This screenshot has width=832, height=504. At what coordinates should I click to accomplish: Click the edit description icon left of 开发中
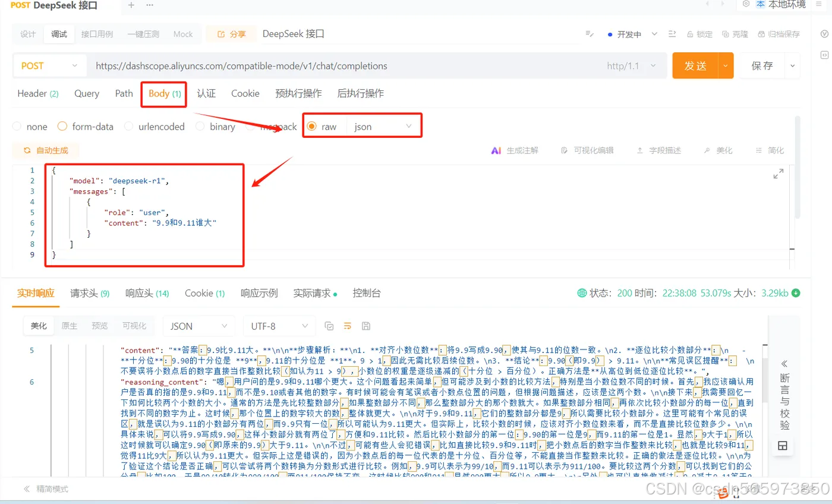(x=590, y=34)
